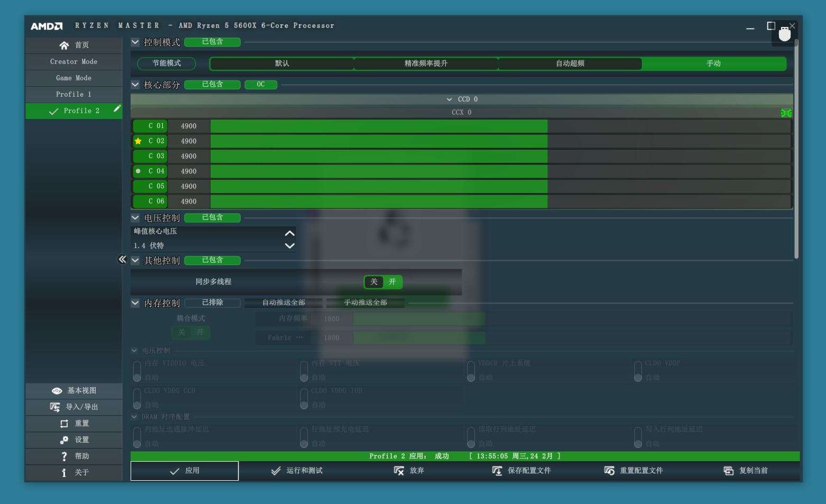Viewport: 826px width, 504px height.
Task: Collapse the sidebar with the double-chevron
Action: click(122, 259)
